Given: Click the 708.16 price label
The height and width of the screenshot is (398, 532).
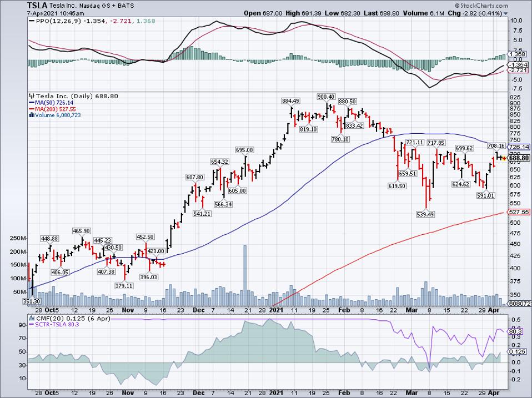Looking at the screenshot, I should click(496, 146).
